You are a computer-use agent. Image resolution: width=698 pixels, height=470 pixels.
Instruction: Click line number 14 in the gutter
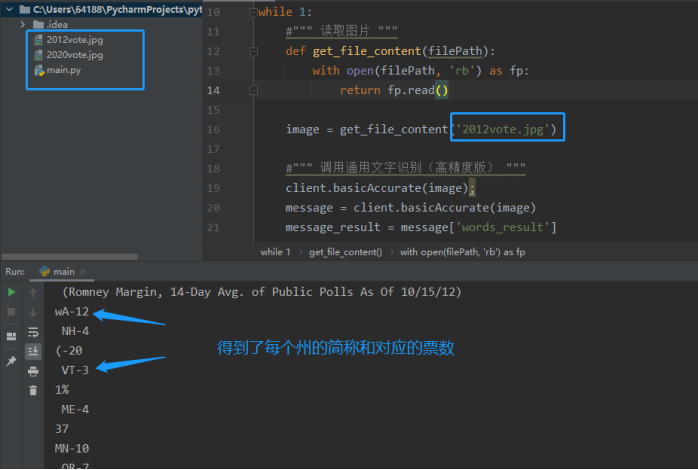(213, 90)
